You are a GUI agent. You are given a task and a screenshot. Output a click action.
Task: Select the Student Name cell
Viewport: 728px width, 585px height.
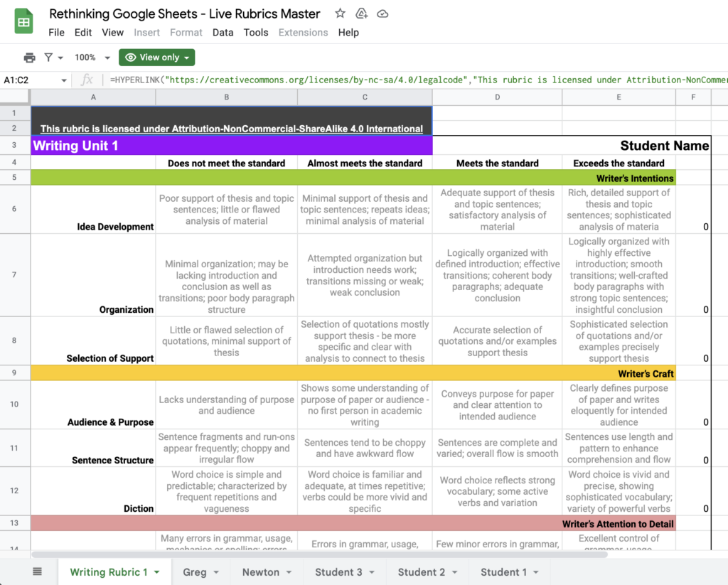pyautogui.click(x=572, y=145)
